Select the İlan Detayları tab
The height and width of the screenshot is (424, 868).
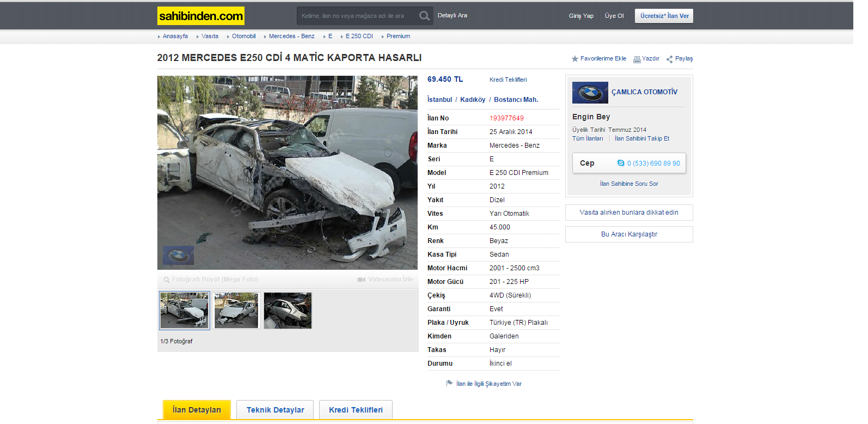(x=197, y=410)
